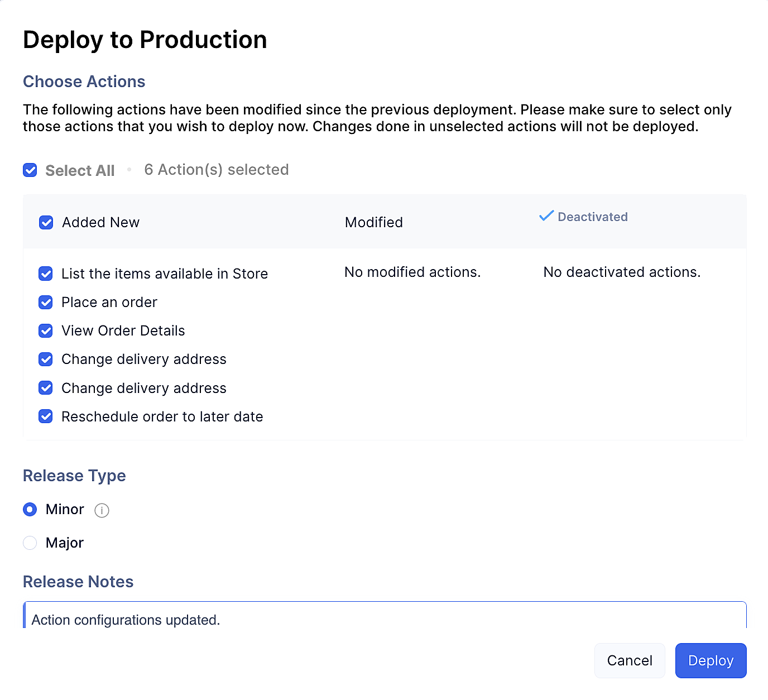768x700 pixels.
Task: Uncheck 'List the items available in Store'
Action: pos(46,274)
